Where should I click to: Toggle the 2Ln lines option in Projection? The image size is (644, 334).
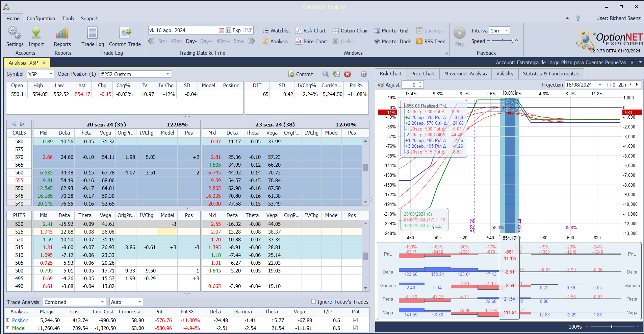(622, 85)
